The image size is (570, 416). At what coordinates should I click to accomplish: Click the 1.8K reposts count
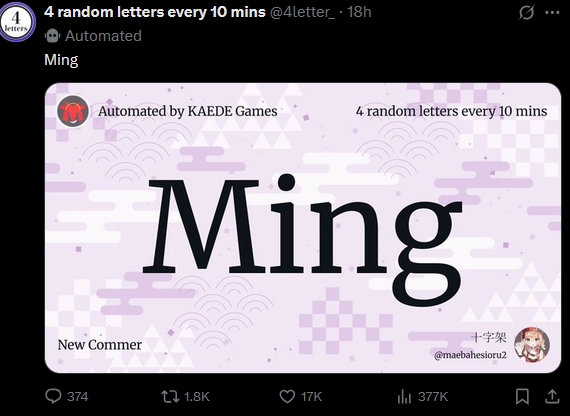click(x=197, y=396)
